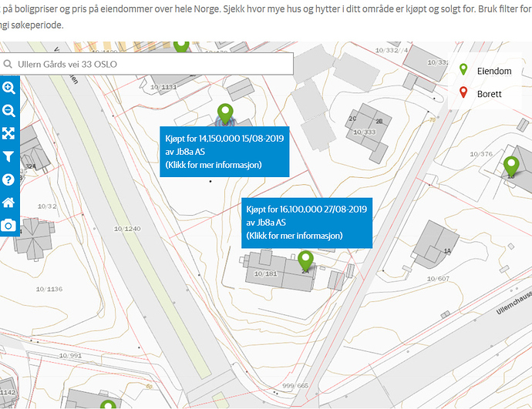Select the partially visible green pin at top of map
The width and height of the screenshot is (532, 409).
coord(181,46)
